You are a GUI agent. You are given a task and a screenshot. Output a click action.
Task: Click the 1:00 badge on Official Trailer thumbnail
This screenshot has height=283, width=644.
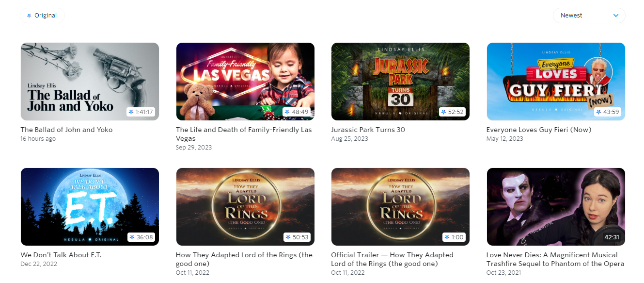tap(454, 237)
